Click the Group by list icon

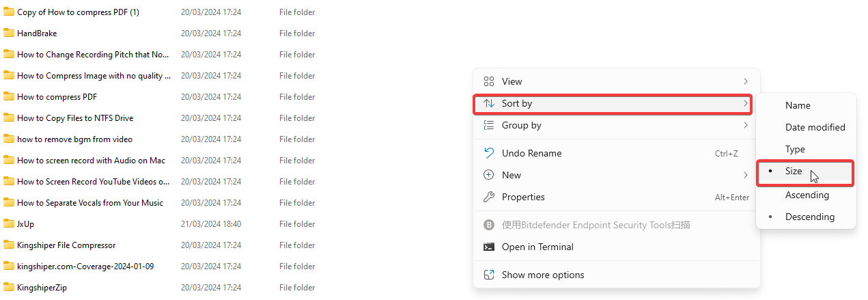488,125
